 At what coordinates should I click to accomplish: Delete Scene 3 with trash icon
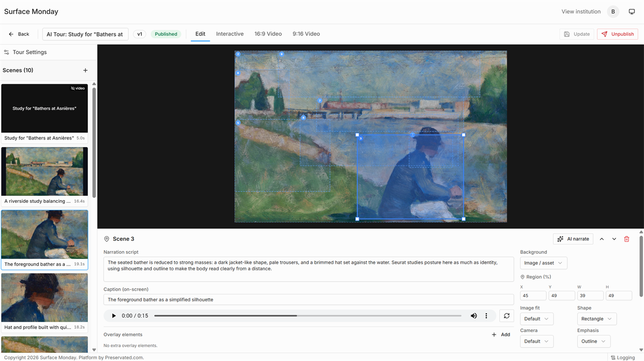point(626,239)
